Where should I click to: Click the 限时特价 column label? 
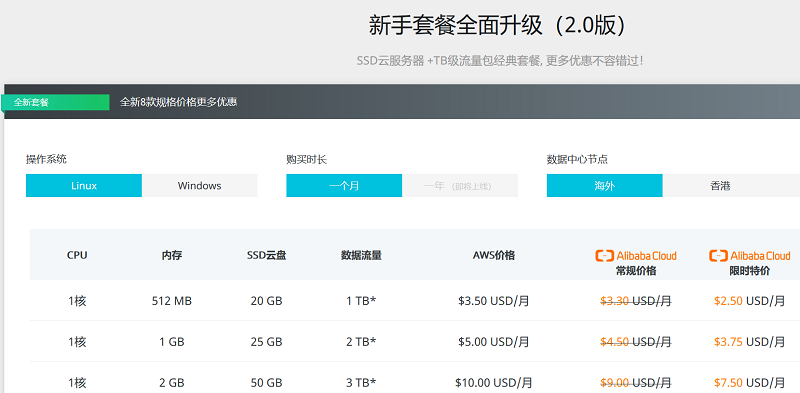click(x=749, y=271)
